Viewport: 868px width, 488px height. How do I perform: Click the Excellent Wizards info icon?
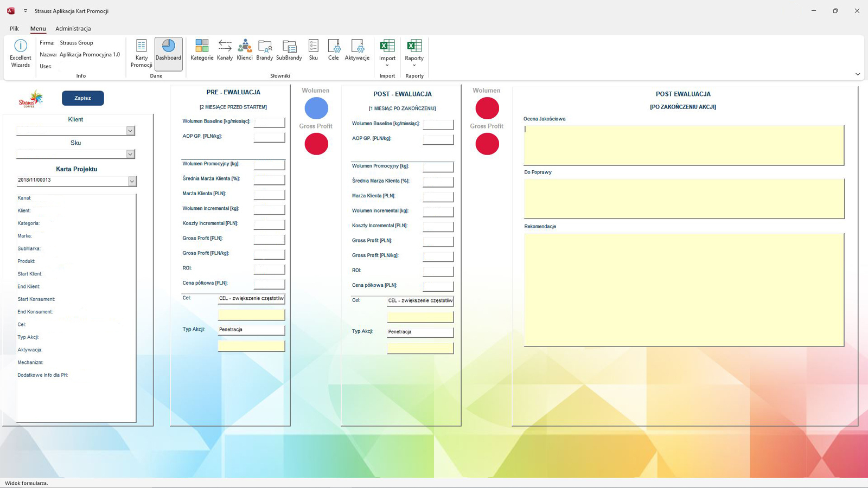[21, 53]
